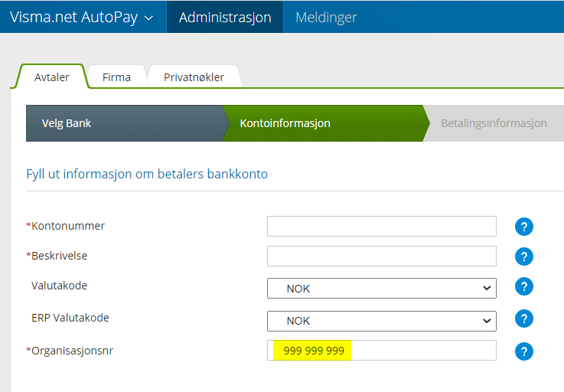Select the Kontoinformasjon wizard step
This screenshot has width=564, height=392.
285,123
